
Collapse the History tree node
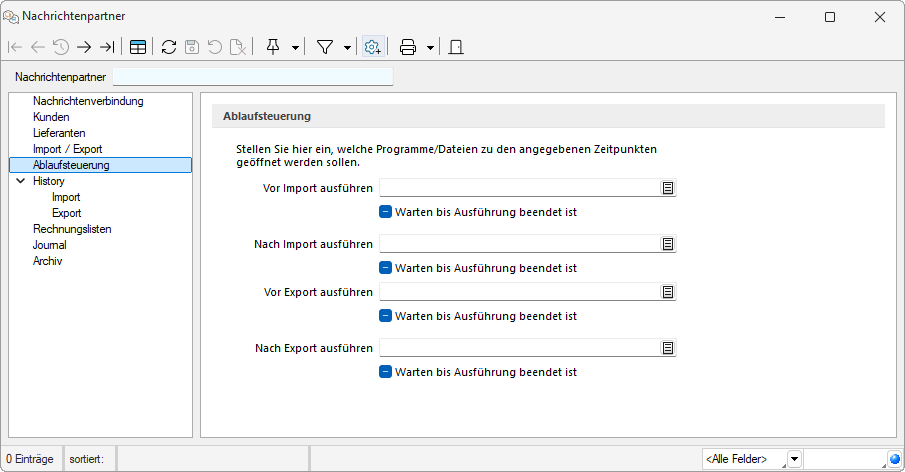[x=20, y=181]
